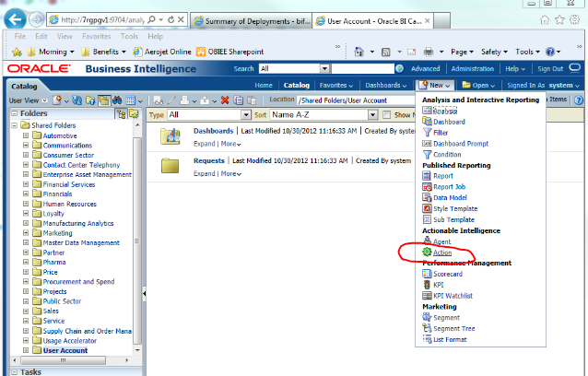Click the Show Favorites icon in Folders pane
This screenshot has width=588, height=376.
(134, 114)
